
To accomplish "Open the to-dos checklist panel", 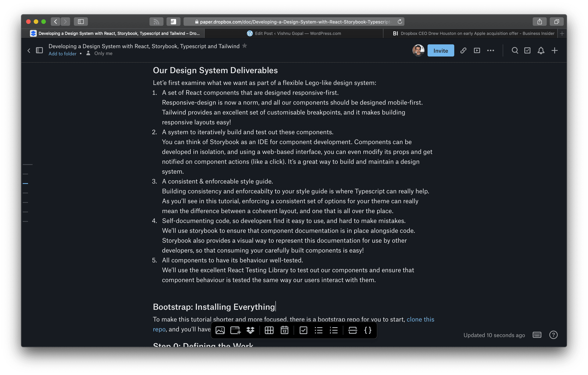I will tap(527, 51).
